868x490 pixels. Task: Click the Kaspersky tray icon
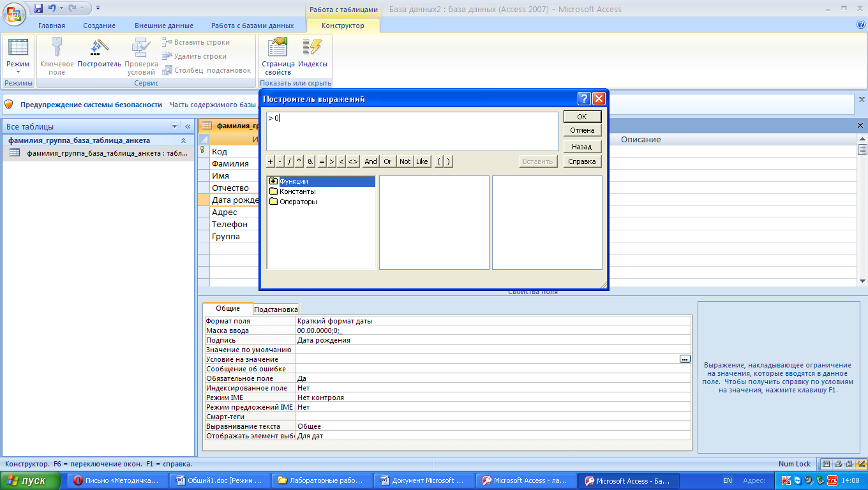coord(786,480)
